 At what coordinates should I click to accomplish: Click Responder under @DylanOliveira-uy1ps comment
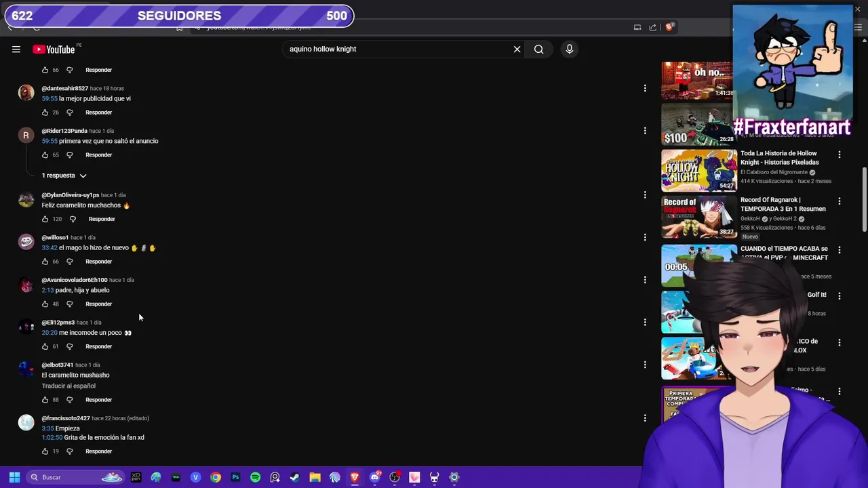pos(102,219)
